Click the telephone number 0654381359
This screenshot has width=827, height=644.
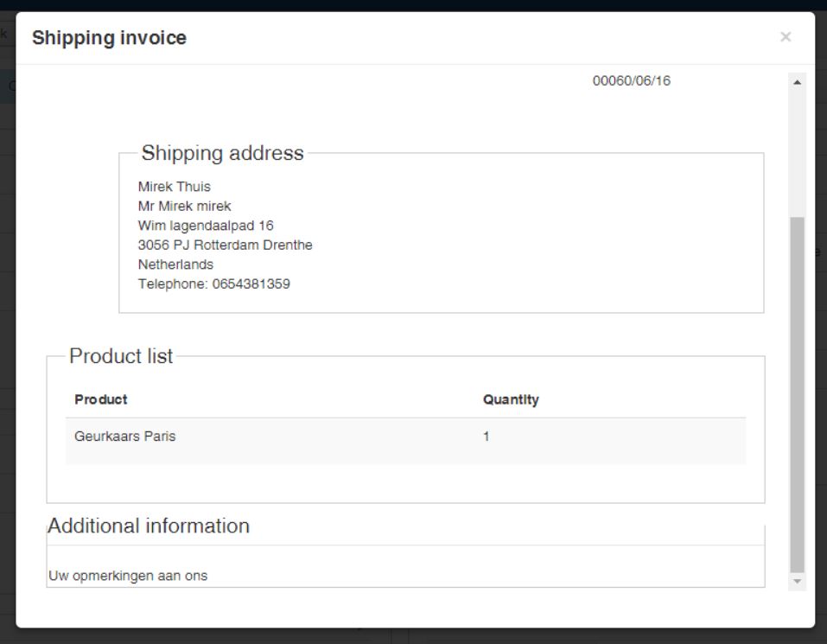[x=251, y=284]
